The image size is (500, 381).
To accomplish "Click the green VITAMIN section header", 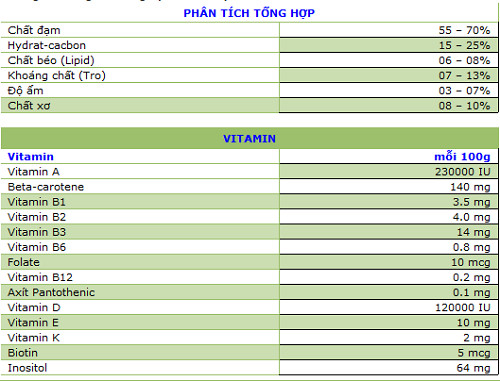I will click(x=249, y=138).
